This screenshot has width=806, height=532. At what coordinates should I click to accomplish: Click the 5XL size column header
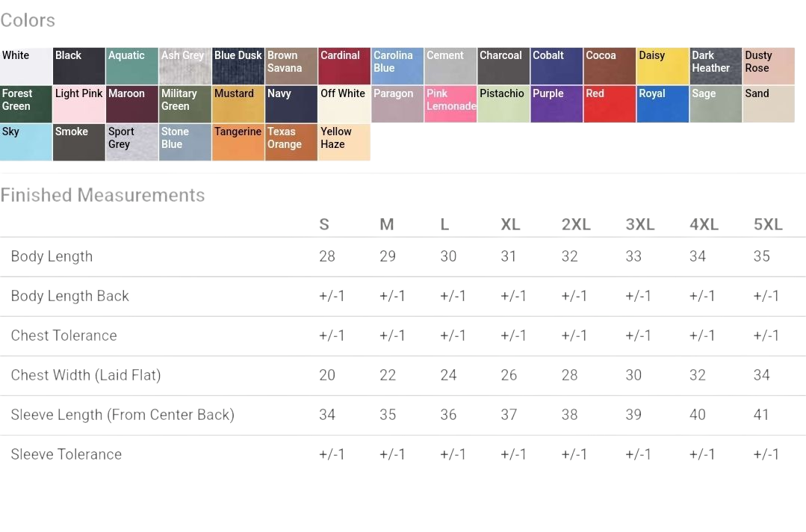(768, 225)
